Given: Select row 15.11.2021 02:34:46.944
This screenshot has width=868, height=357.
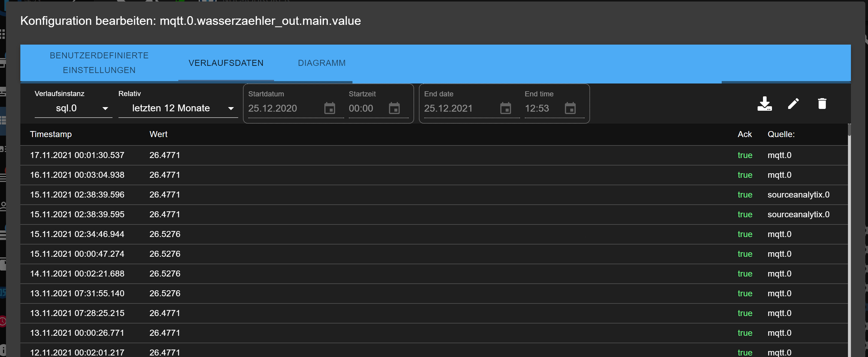Looking at the screenshot, I should click(x=434, y=234).
